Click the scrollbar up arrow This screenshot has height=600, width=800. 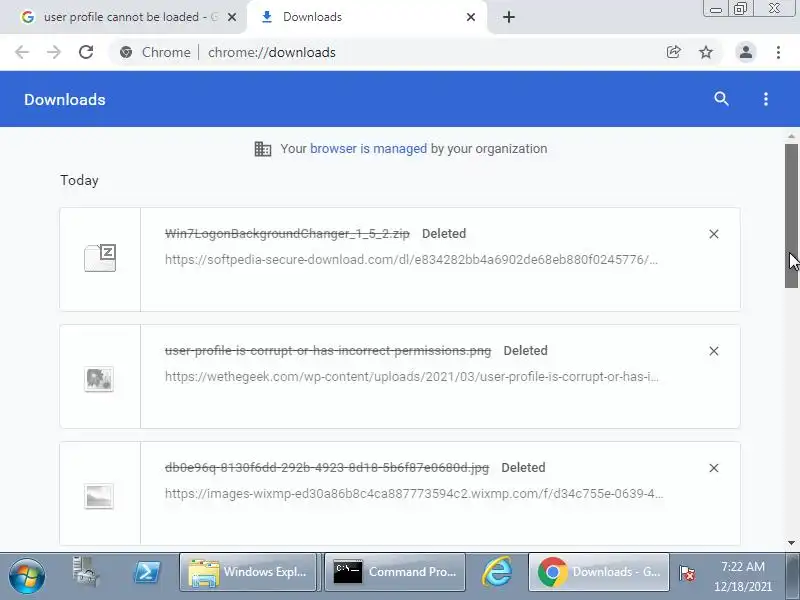(791, 136)
